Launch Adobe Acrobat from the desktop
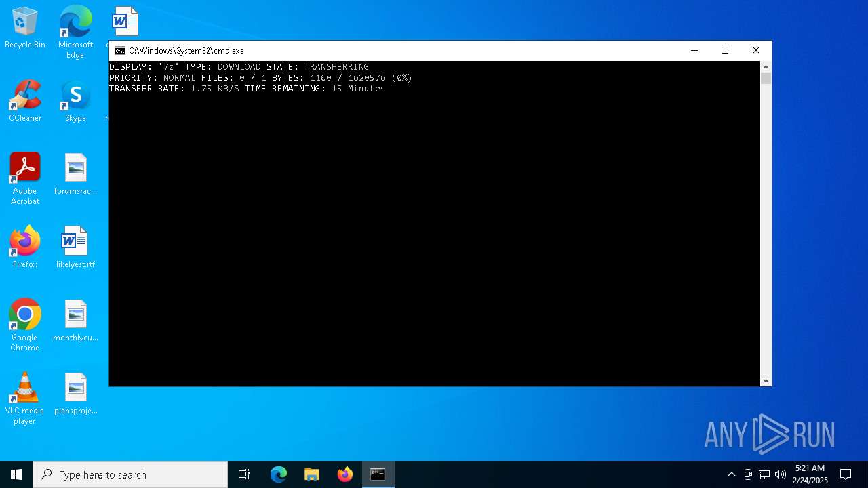The image size is (868, 488). (25, 179)
